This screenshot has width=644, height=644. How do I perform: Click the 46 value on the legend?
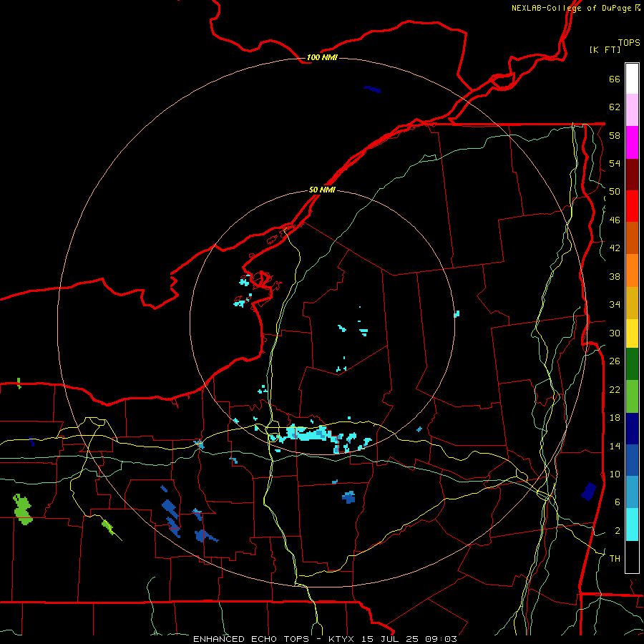click(x=615, y=220)
